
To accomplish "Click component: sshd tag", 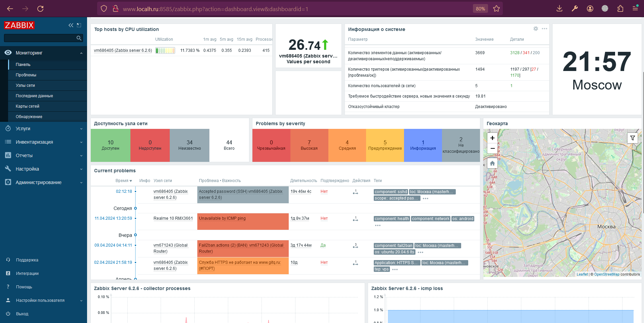I will pos(391,192).
